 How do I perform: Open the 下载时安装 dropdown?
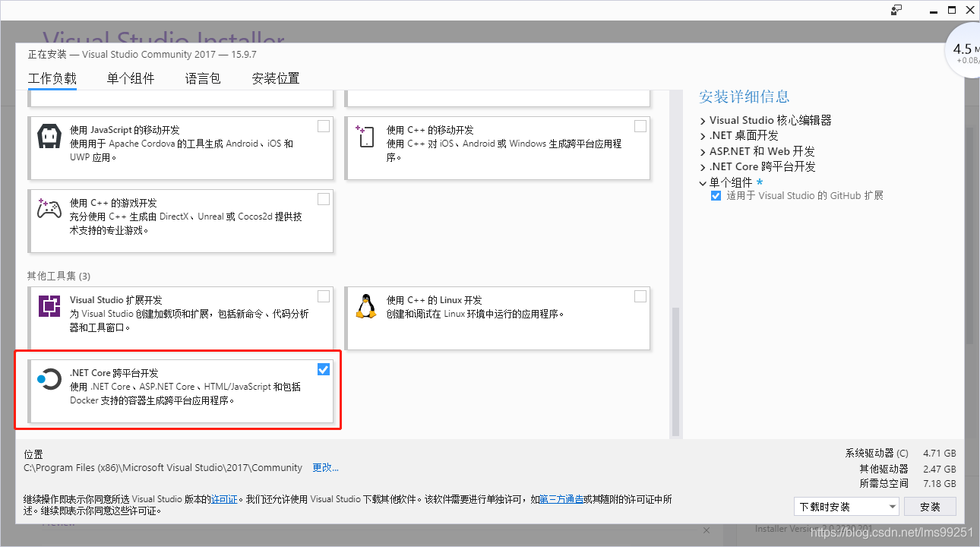click(847, 507)
